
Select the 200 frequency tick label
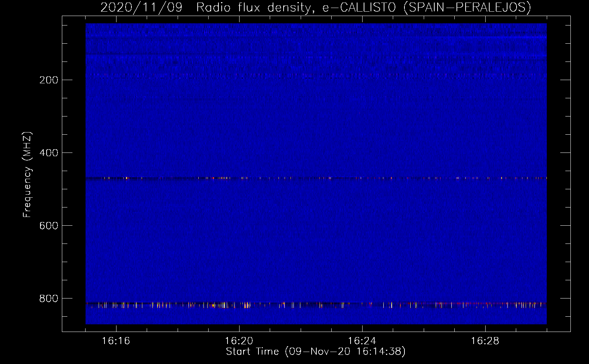pyautogui.click(x=49, y=80)
